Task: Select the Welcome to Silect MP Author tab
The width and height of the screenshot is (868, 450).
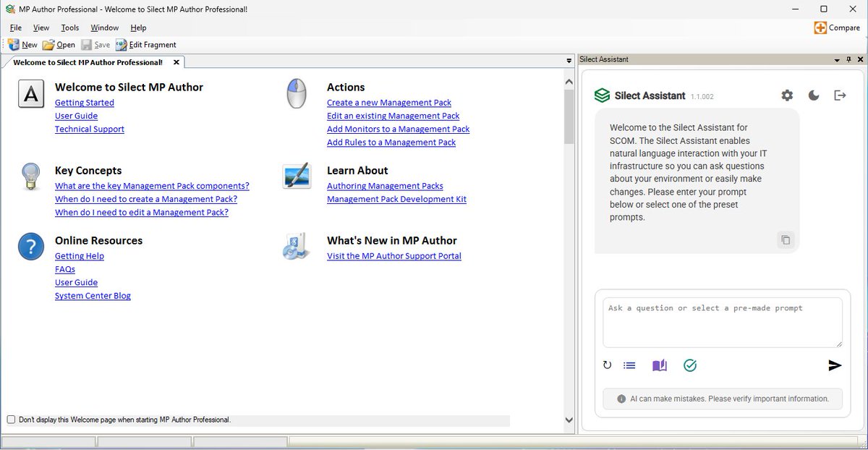Action: [88, 62]
